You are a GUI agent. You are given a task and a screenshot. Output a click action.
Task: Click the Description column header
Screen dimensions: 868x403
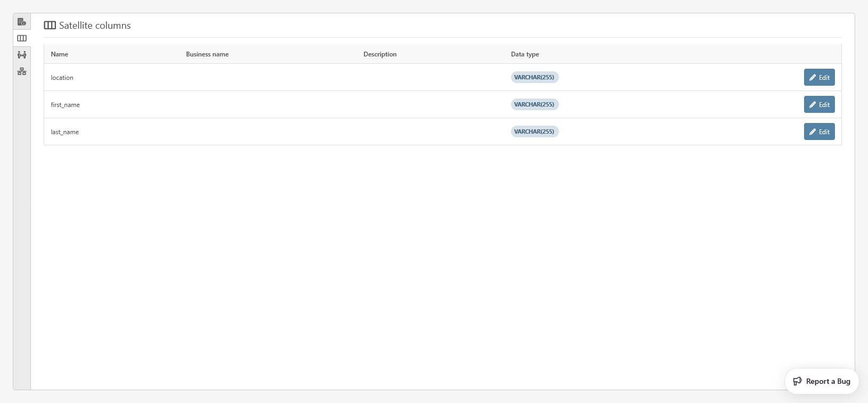pyautogui.click(x=380, y=54)
